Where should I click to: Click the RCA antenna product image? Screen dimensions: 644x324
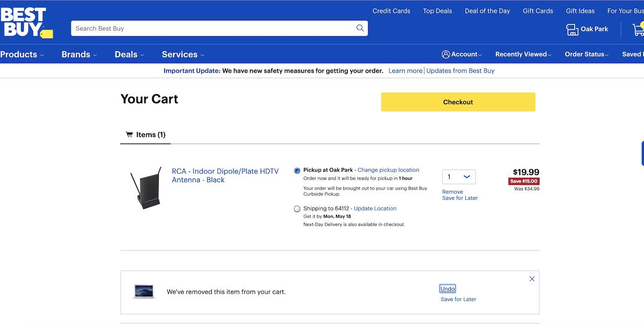(x=146, y=188)
